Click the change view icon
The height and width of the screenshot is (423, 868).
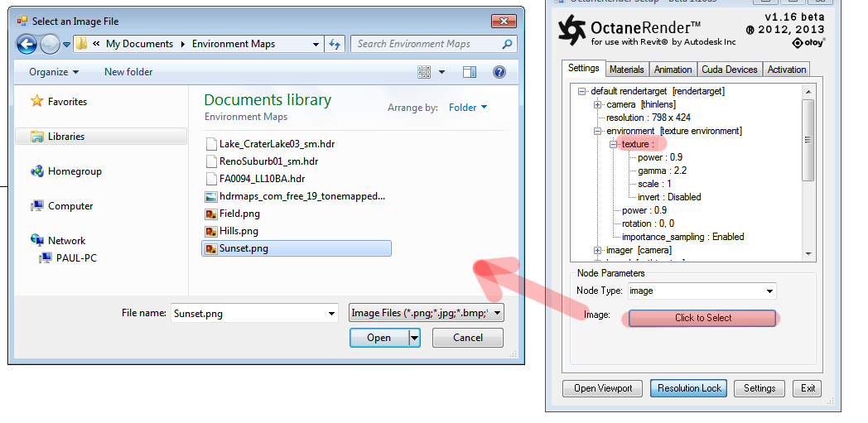coord(425,72)
